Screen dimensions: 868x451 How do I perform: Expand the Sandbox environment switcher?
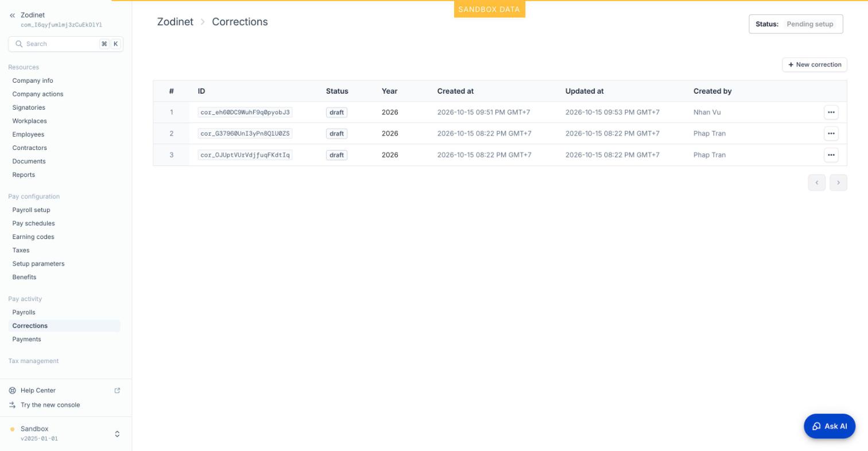pyautogui.click(x=117, y=434)
